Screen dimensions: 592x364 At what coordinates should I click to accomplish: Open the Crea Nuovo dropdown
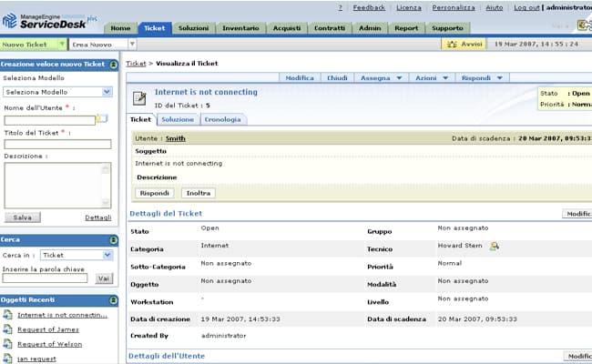(x=132, y=44)
